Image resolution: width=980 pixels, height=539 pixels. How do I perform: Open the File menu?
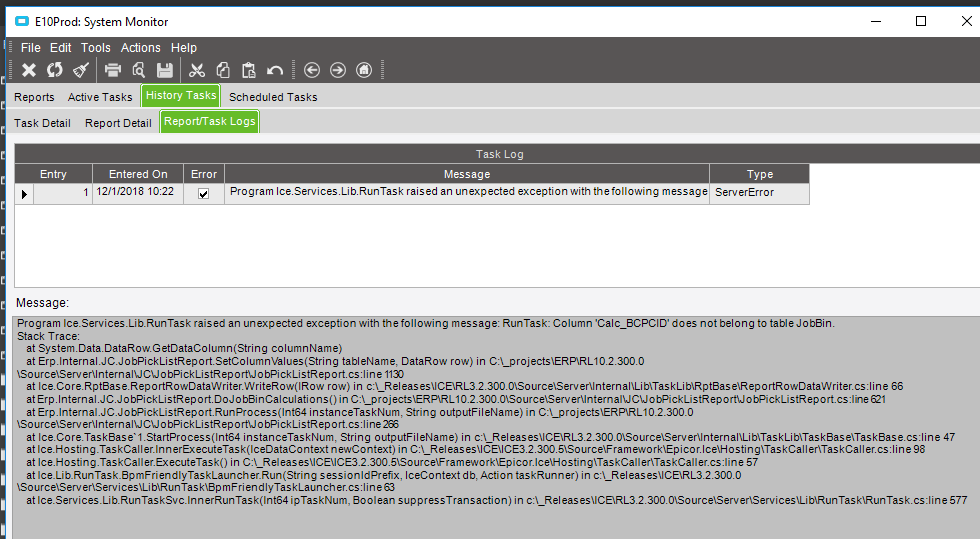point(31,48)
